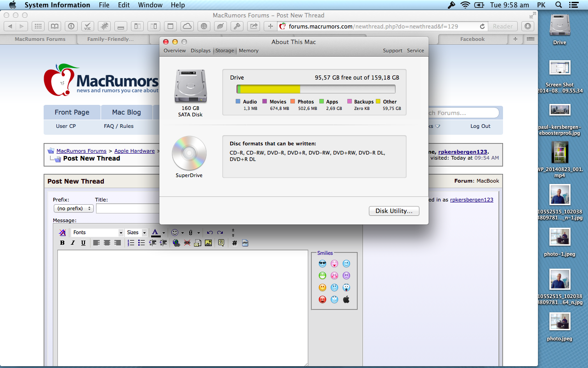Click the Insert Image icon
The height and width of the screenshot is (368, 588).
(208, 243)
